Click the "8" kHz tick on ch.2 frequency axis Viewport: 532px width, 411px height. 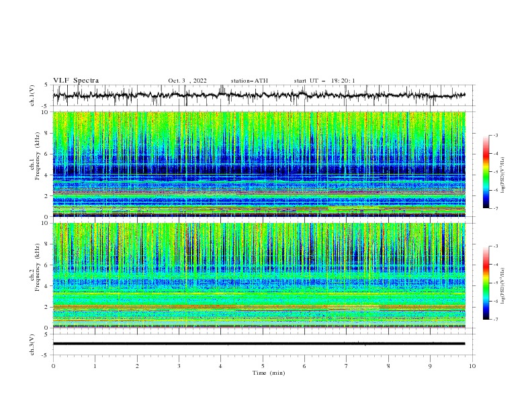coord(46,244)
